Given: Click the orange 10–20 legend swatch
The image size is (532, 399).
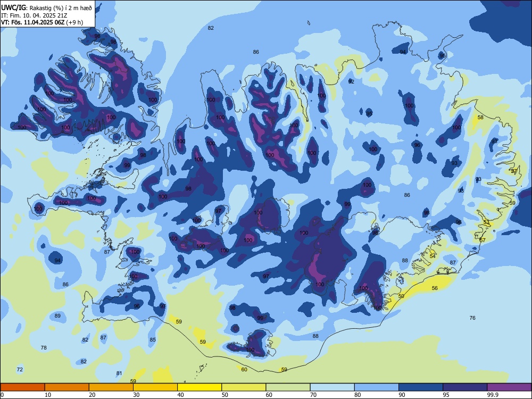Looking at the screenshot, I should tap(67, 387).
